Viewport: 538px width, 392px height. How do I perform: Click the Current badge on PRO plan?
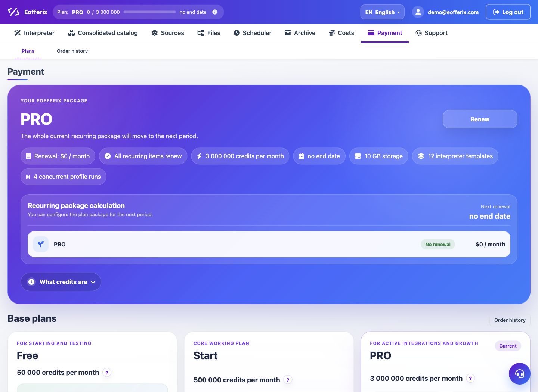508,346
